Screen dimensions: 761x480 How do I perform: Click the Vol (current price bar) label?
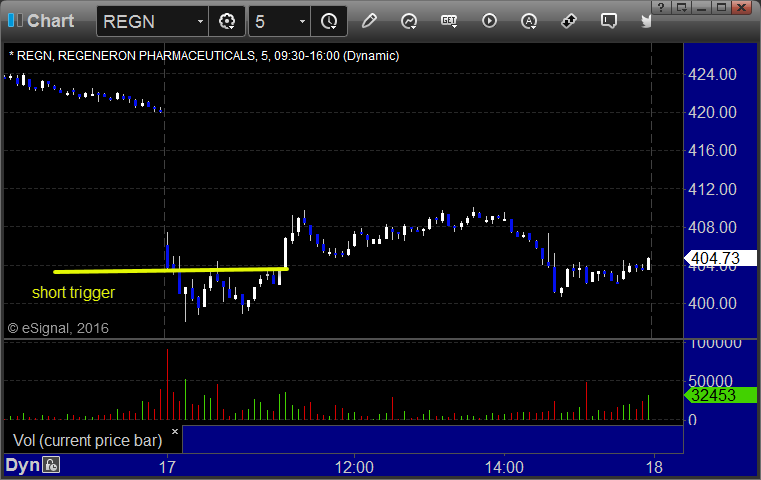click(87, 440)
